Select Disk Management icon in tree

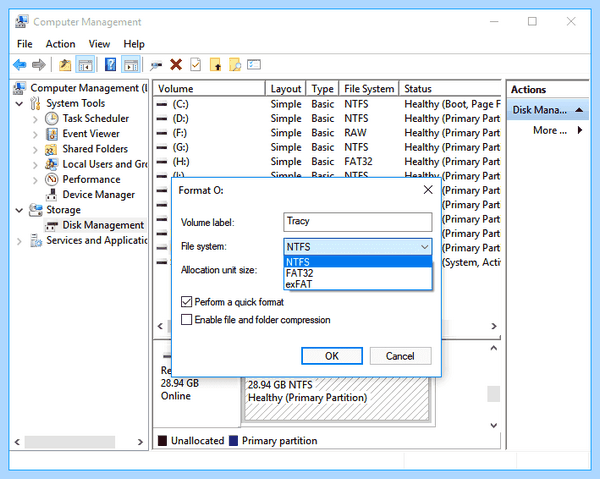51,225
